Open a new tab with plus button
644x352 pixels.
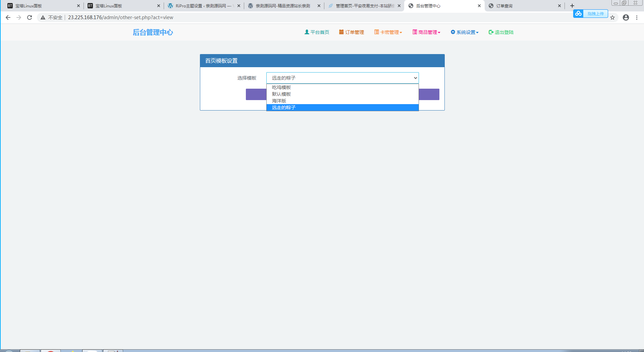(572, 6)
